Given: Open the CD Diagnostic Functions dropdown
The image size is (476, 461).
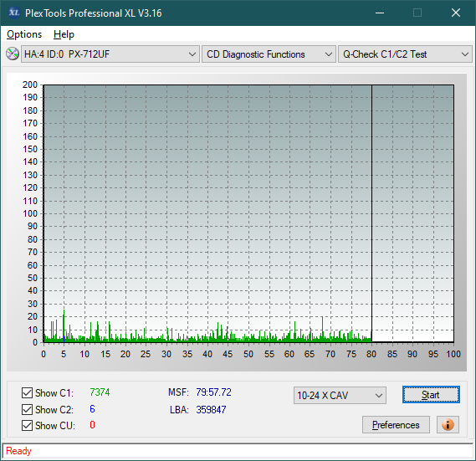Looking at the screenshot, I should (269, 54).
